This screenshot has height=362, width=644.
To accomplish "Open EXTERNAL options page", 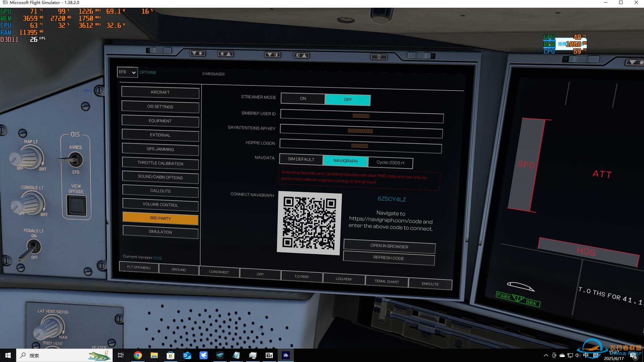I will click(x=160, y=135).
